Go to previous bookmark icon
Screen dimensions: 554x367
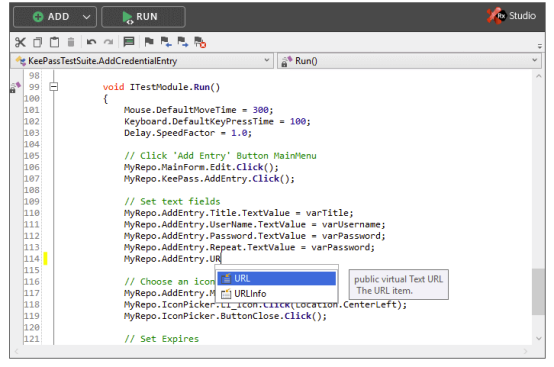(x=166, y=42)
